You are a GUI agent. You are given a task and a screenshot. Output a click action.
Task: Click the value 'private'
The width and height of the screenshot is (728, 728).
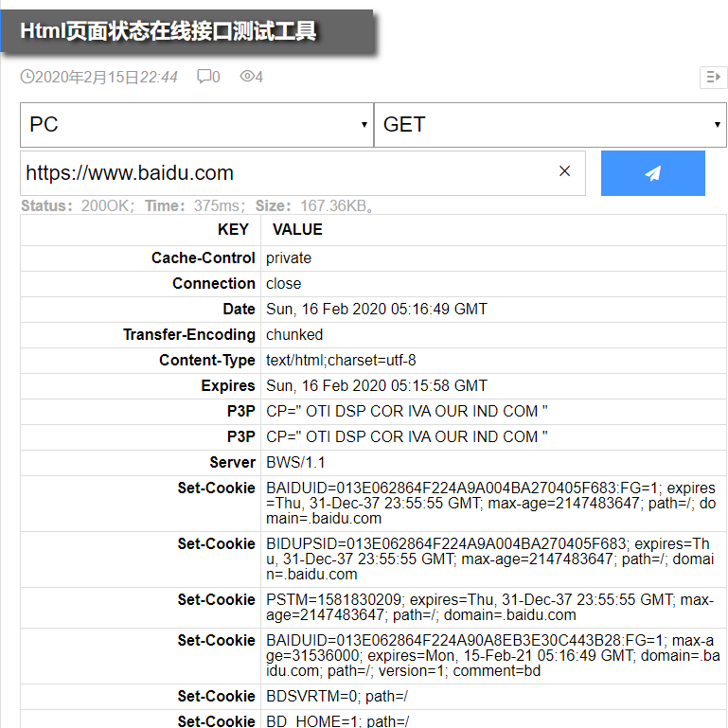289,258
